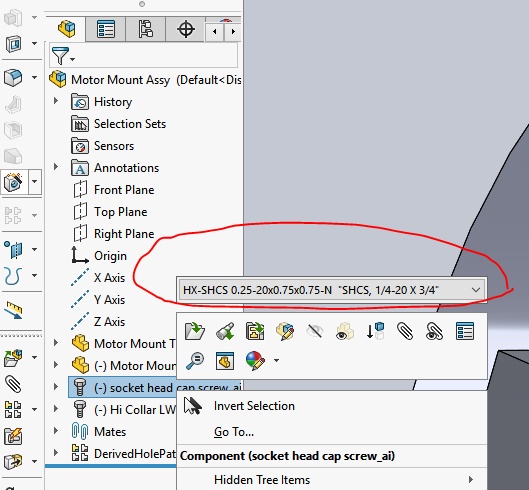The image size is (529, 490).
Task: Click the down-arrow cube Isolate icon
Action: 375,331
